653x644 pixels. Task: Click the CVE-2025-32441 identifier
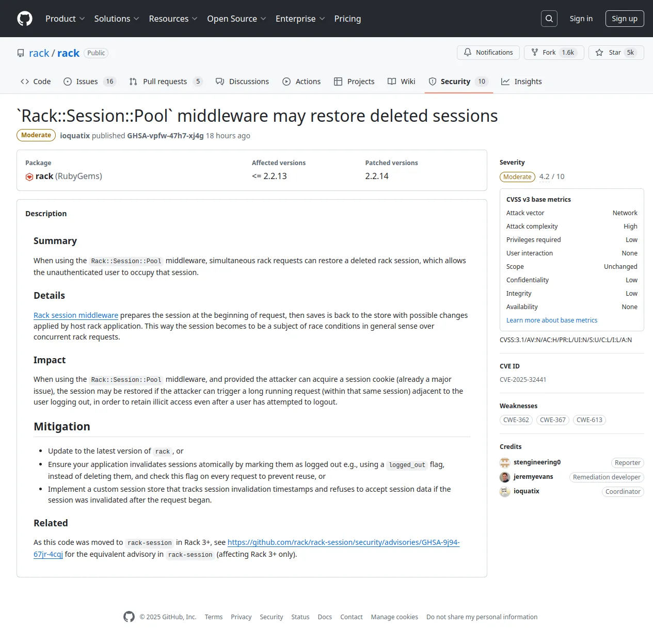[523, 380]
